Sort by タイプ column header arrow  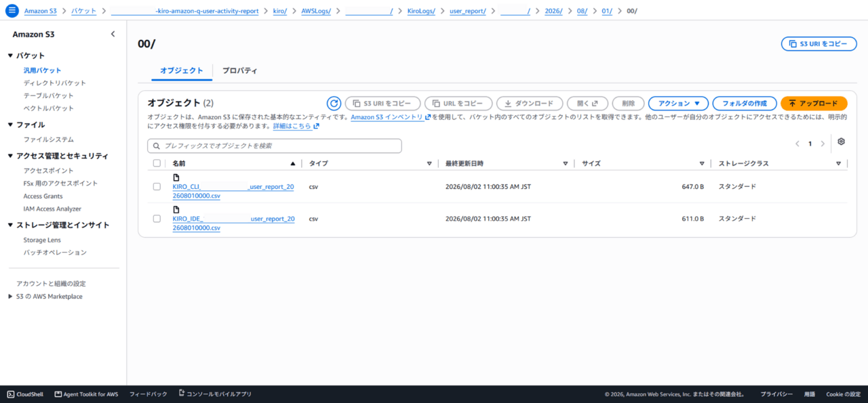pyautogui.click(x=429, y=163)
